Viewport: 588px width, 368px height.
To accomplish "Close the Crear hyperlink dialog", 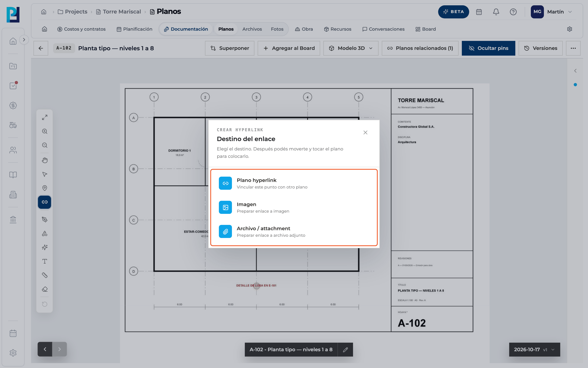I will coord(365,132).
